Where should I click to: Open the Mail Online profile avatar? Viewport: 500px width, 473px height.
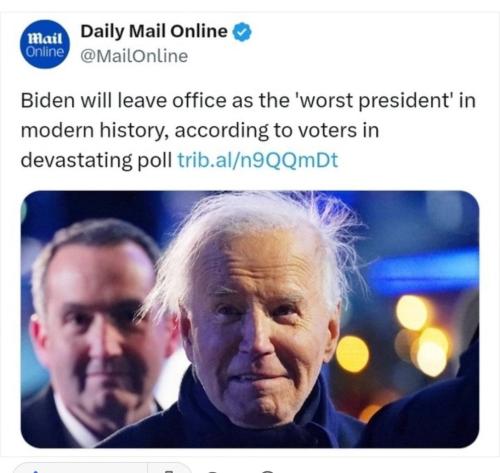pyautogui.click(x=45, y=44)
